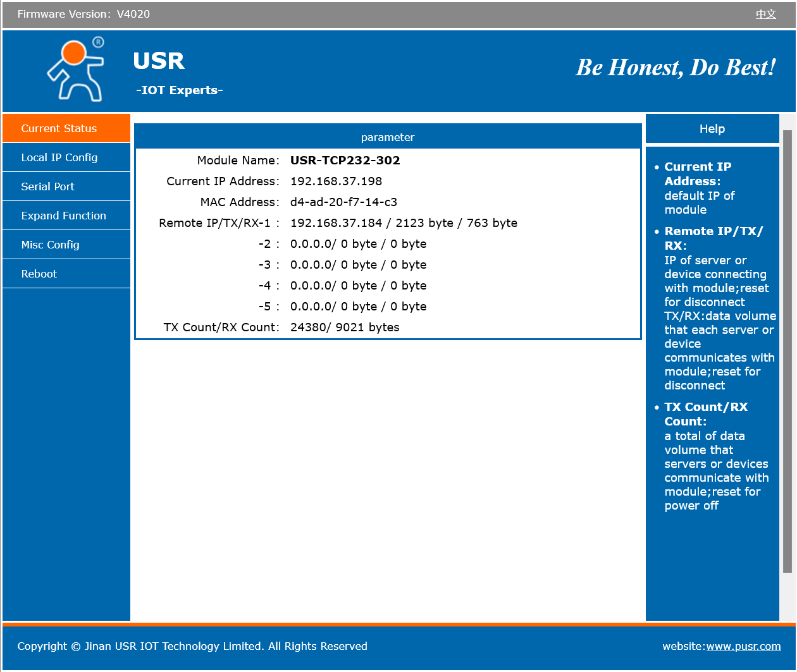Click the Current IP Address label in table
This screenshot has height=672, width=797.
tap(223, 181)
